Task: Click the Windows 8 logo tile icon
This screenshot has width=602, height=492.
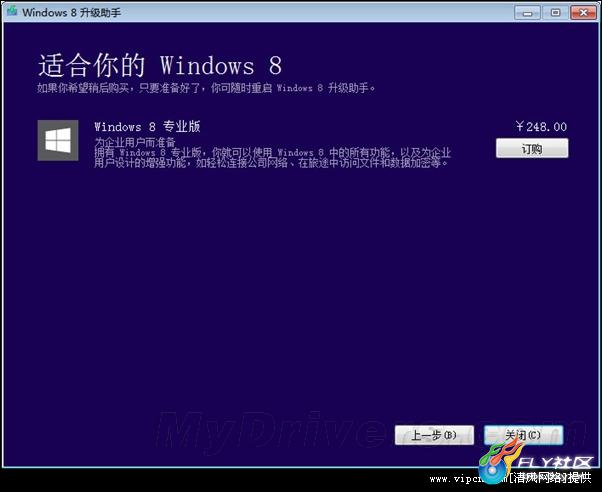Action: [58, 140]
